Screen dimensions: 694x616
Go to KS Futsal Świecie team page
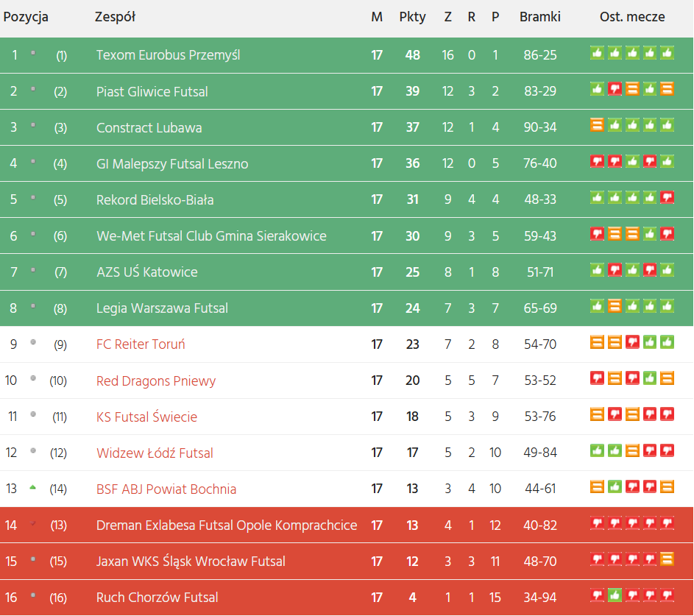point(146,417)
